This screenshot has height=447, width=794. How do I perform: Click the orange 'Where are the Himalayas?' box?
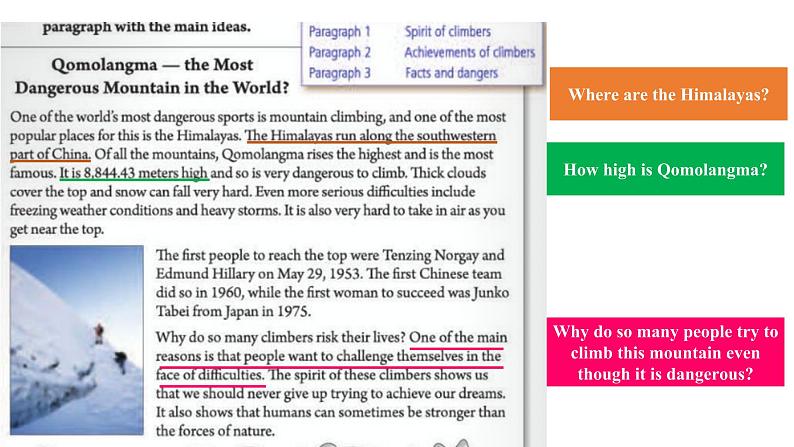(668, 94)
